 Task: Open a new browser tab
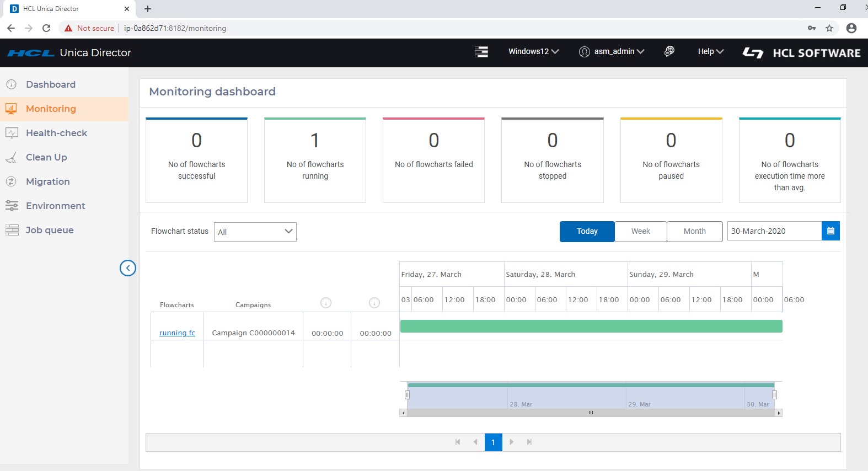(148, 9)
